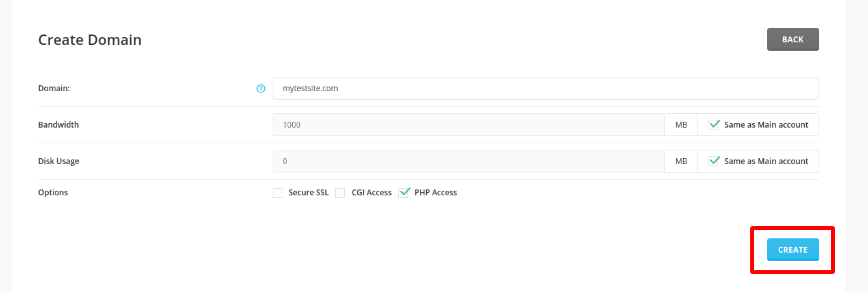Image resolution: width=868 pixels, height=293 pixels.
Task: Click the 'Options' row label
Action: tap(53, 193)
